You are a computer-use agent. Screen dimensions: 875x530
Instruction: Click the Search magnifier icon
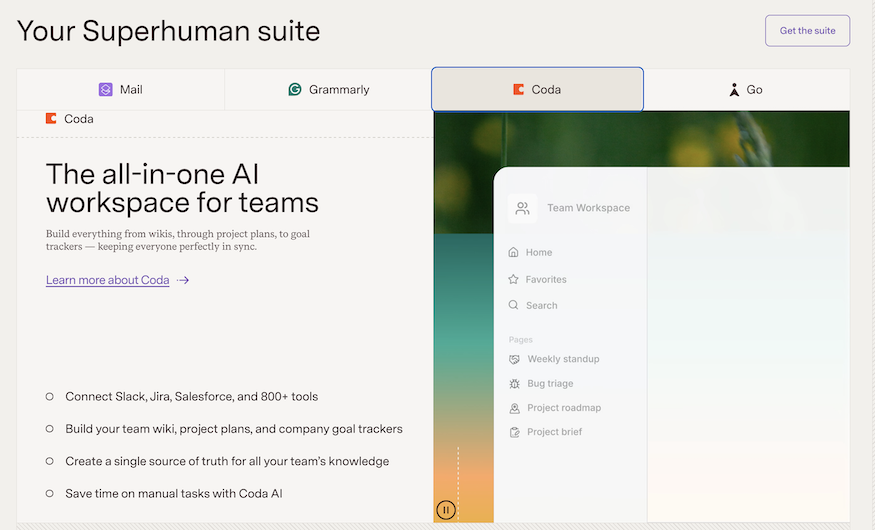point(513,305)
